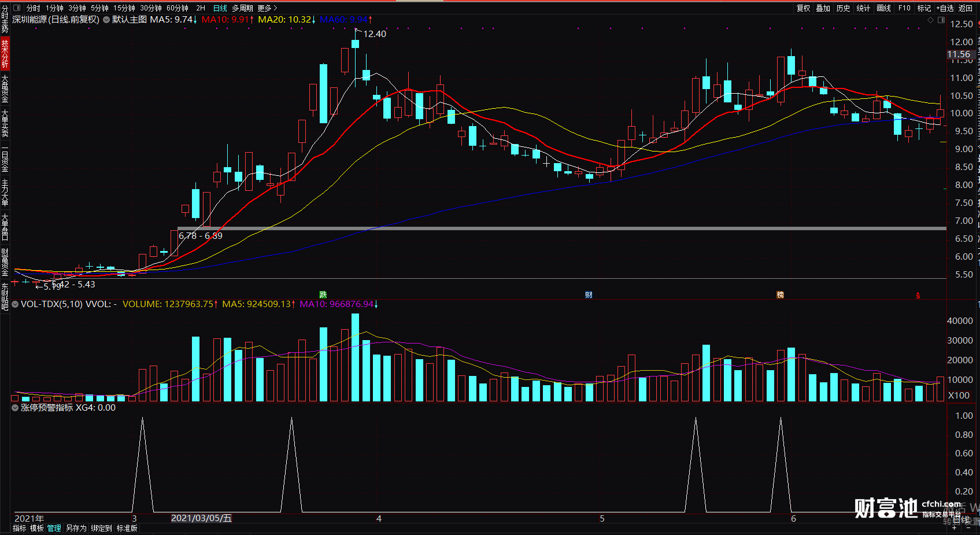
Task: Click the volume MA5: 924509.13 label
Action: [x=259, y=304]
